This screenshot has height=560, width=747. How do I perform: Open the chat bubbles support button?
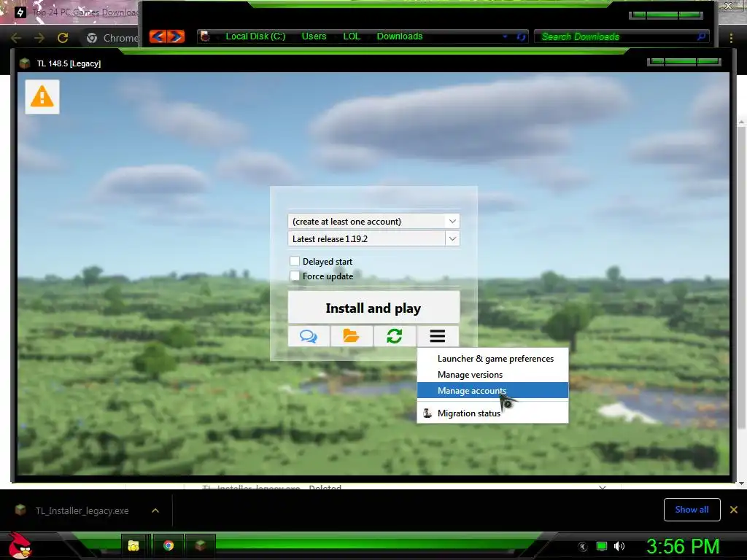point(309,336)
